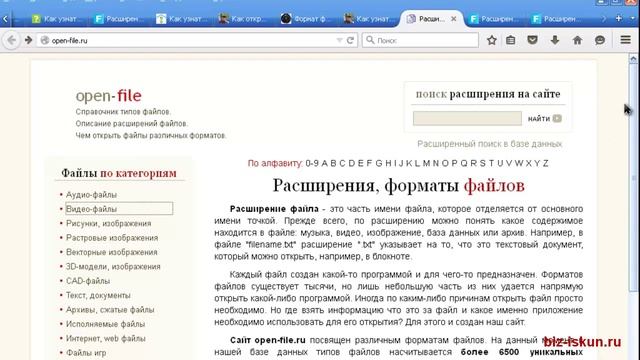Click heading 'Расширения, форматы файлов'

[398, 185]
